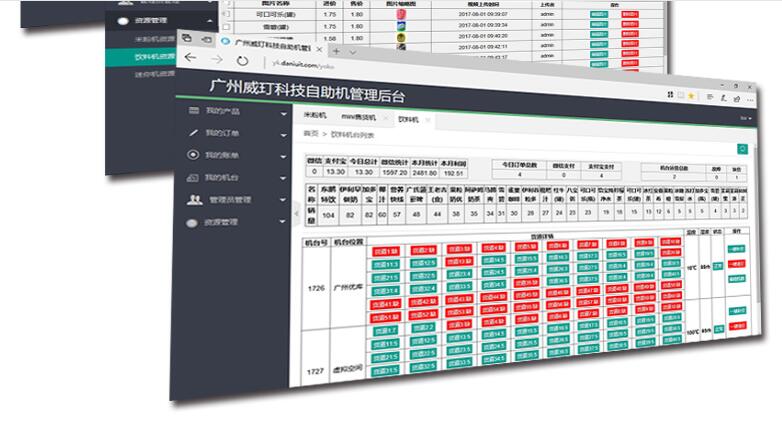Image resolution: width=782 pixels, height=426 pixels.
Task: Click the 广州优库 machine location cell
Action: pyautogui.click(x=348, y=288)
